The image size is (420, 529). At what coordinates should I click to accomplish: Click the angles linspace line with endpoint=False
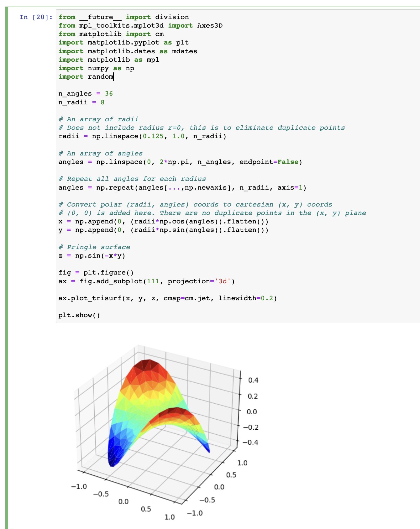tap(180, 162)
